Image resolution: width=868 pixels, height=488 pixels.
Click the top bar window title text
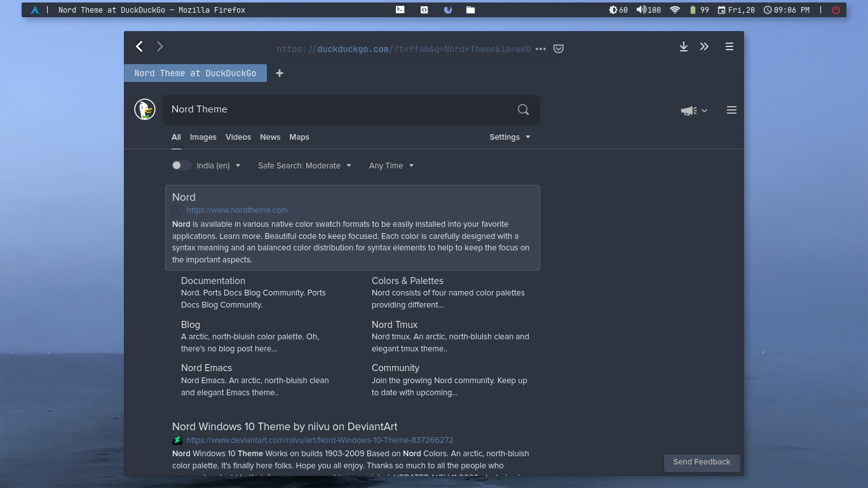pyautogui.click(x=152, y=10)
